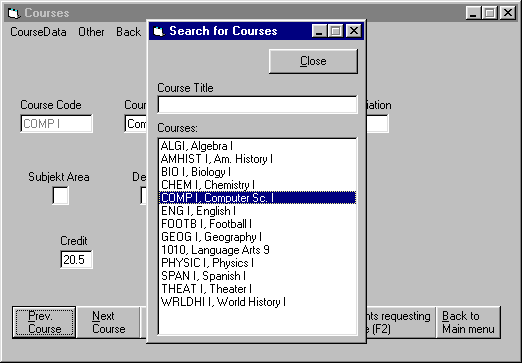This screenshot has width=522, height=363.
Task: Minimize the Search for Courses dialog
Action: pyautogui.click(x=319, y=31)
